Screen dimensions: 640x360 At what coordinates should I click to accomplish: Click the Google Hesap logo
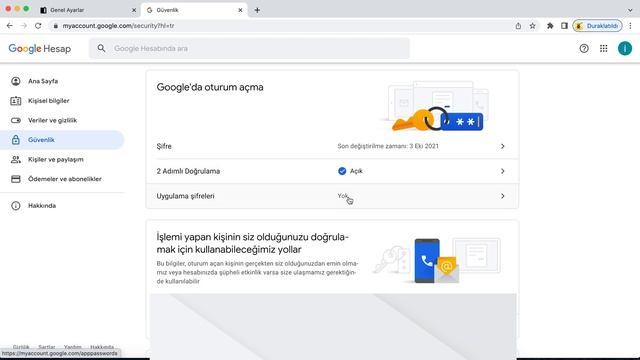[x=40, y=49]
